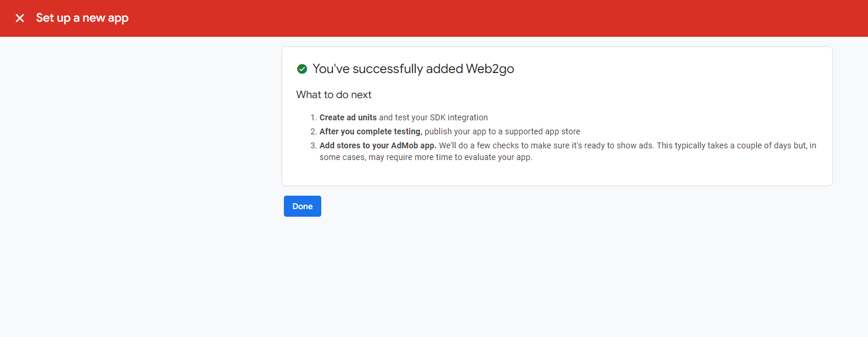Click the "Set up a new app" title

(82, 18)
